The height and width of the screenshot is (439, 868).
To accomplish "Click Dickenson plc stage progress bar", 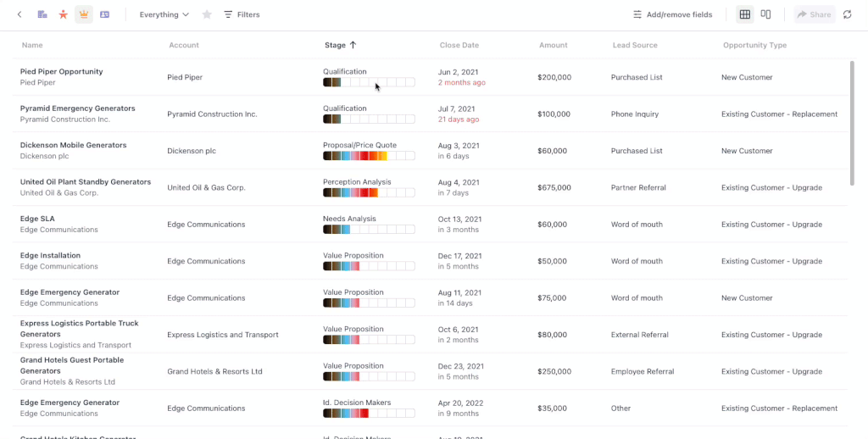I will pos(369,156).
